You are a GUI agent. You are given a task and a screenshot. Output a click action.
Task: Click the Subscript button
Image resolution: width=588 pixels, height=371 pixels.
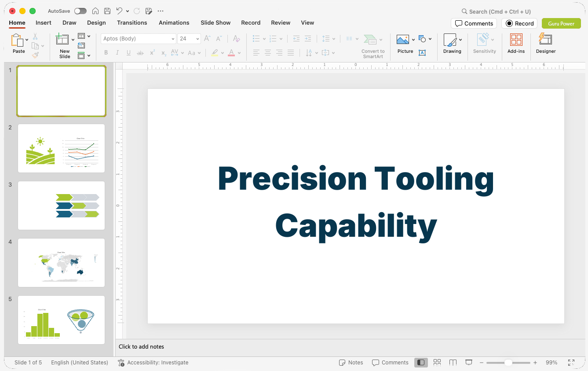[164, 53]
